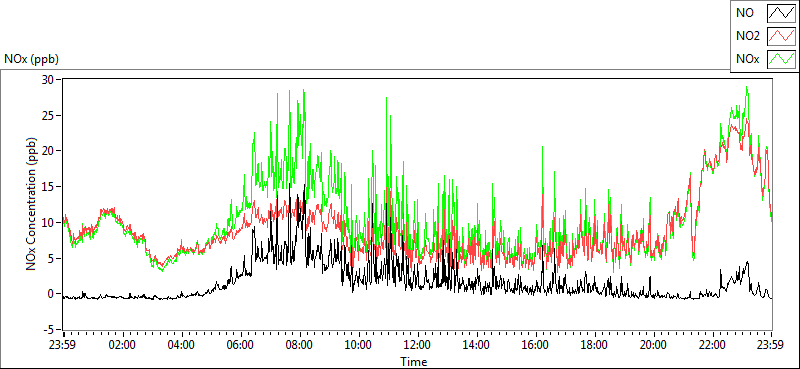Click the 18:00 time tick label

(x=595, y=344)
